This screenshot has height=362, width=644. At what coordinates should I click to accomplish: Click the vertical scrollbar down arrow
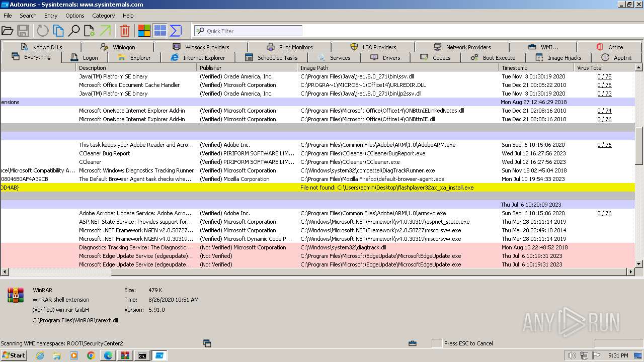point(639,263)
